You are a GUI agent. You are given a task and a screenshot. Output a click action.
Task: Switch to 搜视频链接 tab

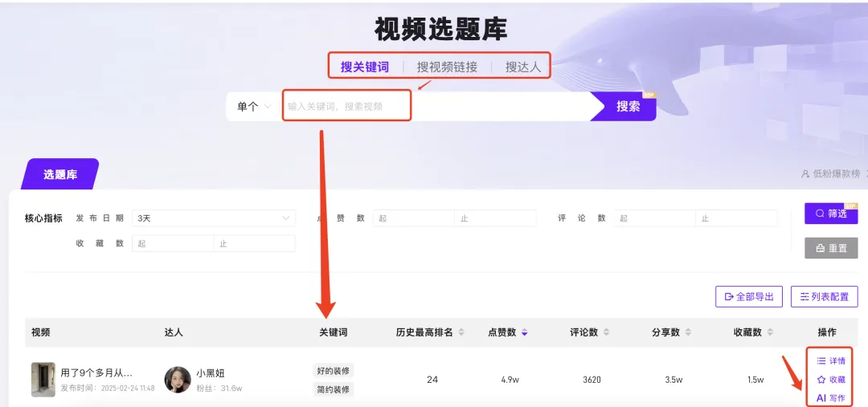pyautogui.click(x=447, y=67)
